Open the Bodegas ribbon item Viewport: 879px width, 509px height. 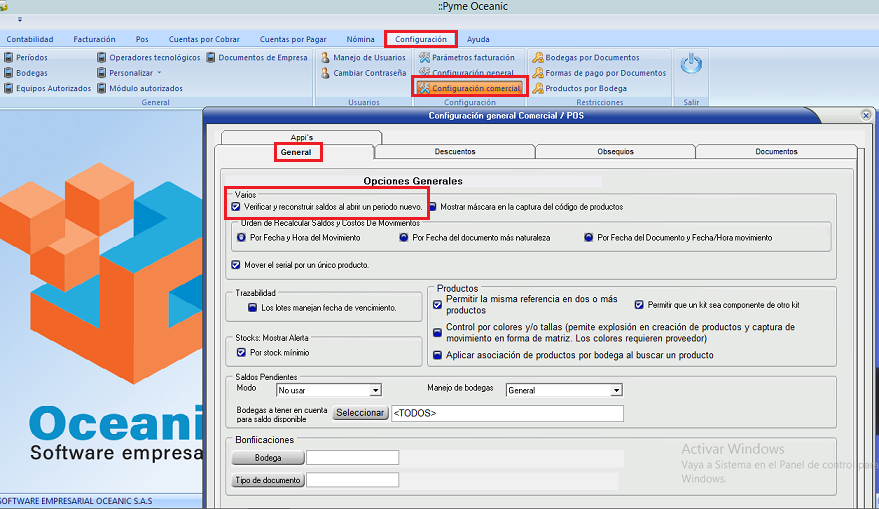(30, 73)
